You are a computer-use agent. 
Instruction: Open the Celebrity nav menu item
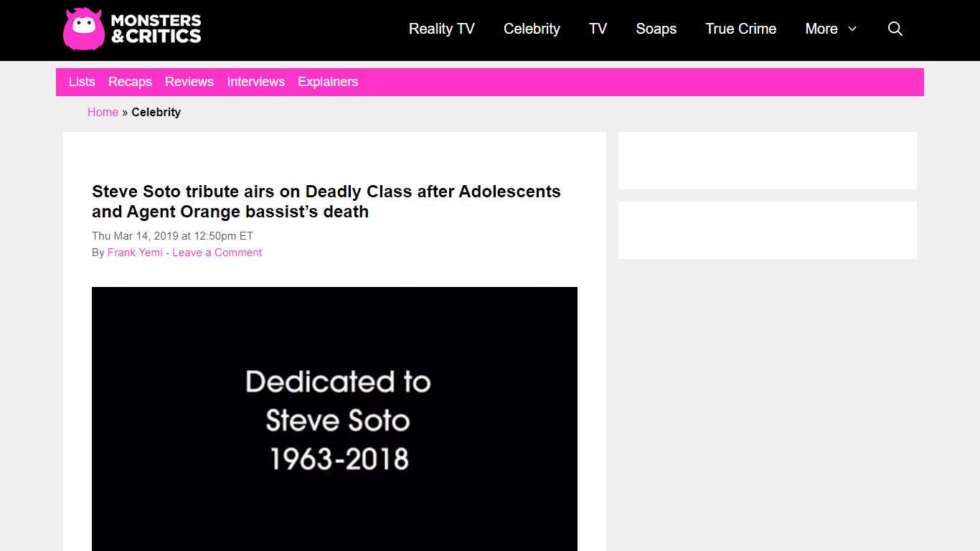(532, 29)
